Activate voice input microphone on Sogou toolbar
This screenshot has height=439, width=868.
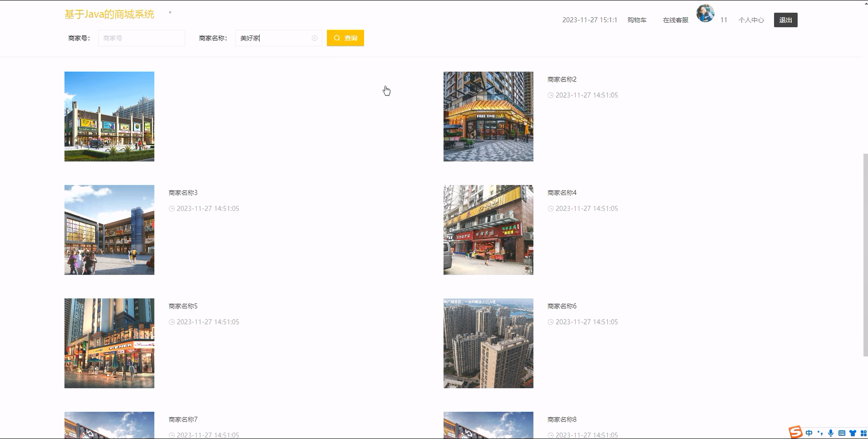pyautogui.click(x=831, y=433)
